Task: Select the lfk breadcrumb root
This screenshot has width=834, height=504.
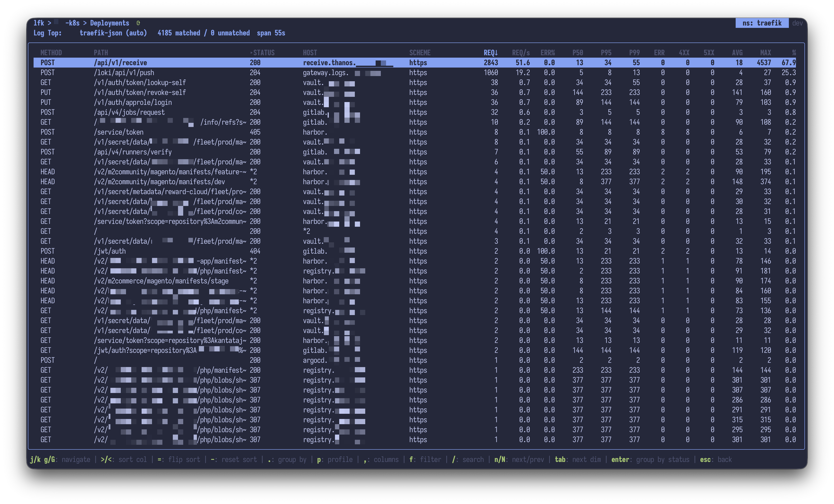Action: pyautogui.click(x=39, y=23)
